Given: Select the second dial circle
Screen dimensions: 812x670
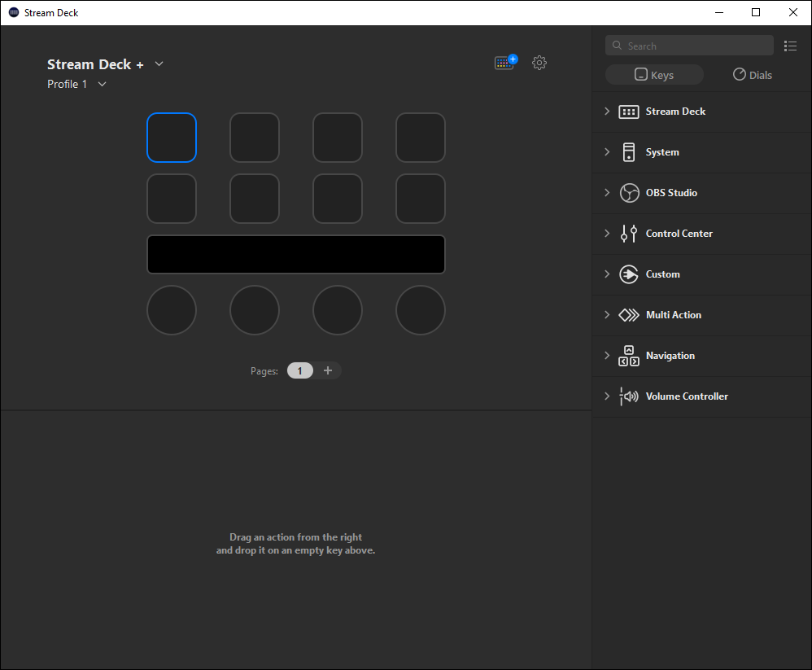Looking at the screenshot, I should coord(255,310).
